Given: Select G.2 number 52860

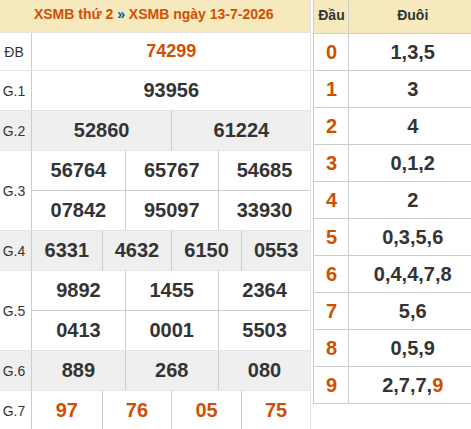Looking at the screenshot, I should [x=101, y=130].
